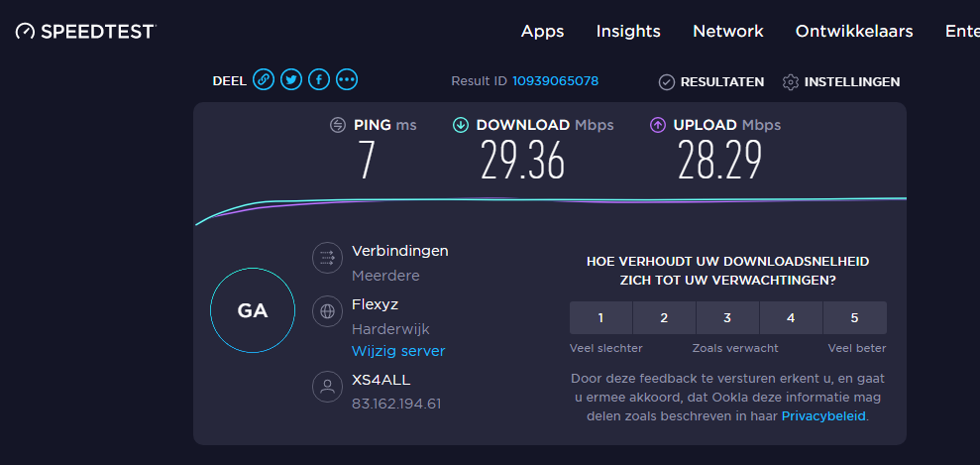The width and height of the screenshot is (980, 465).
Task: Click the XS4ALL provider user icon
Action: click(x=327, y=387)
